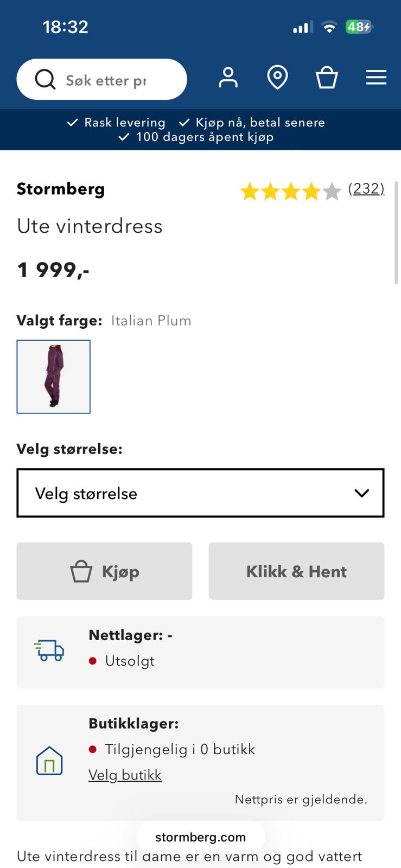Click the store house icon
This screenshot has width=401, height=868.
49,761
